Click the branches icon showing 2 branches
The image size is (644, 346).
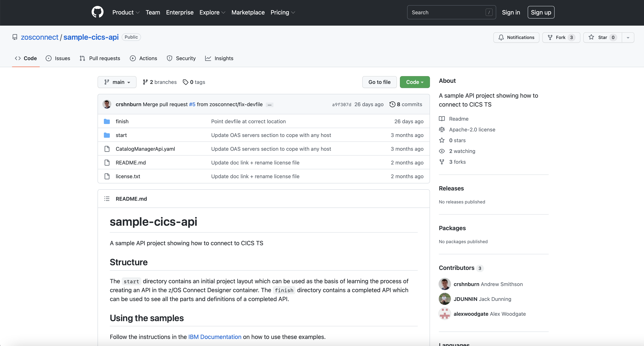(x=145, y=82)
